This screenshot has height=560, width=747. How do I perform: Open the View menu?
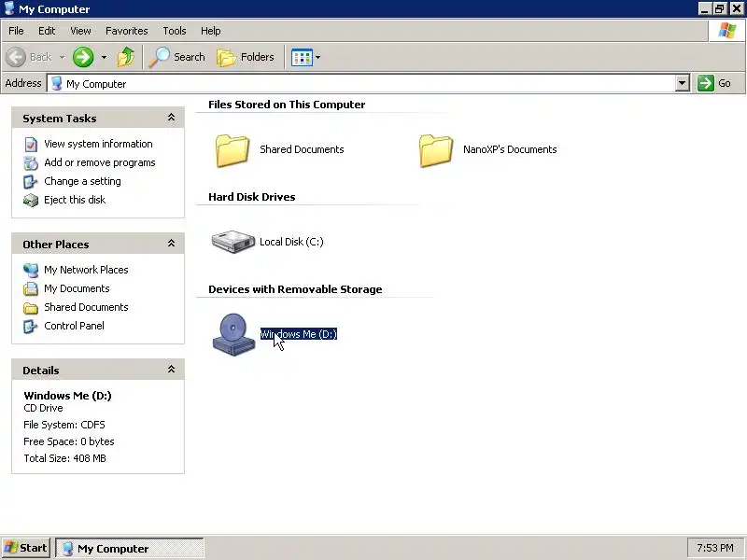(80, 31)
